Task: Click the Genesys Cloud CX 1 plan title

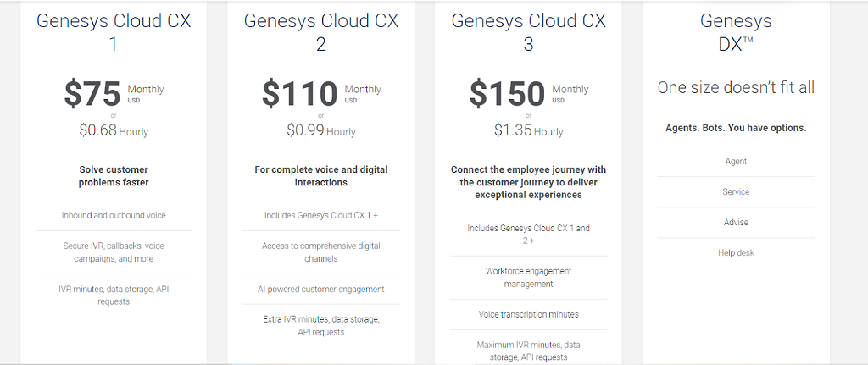Action: [114, 31]
